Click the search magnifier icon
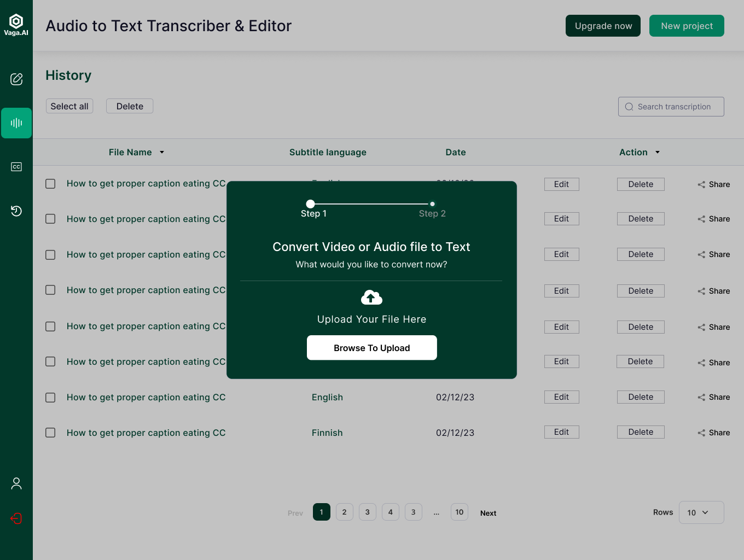The image size is (744, 560). click(629, 107)
